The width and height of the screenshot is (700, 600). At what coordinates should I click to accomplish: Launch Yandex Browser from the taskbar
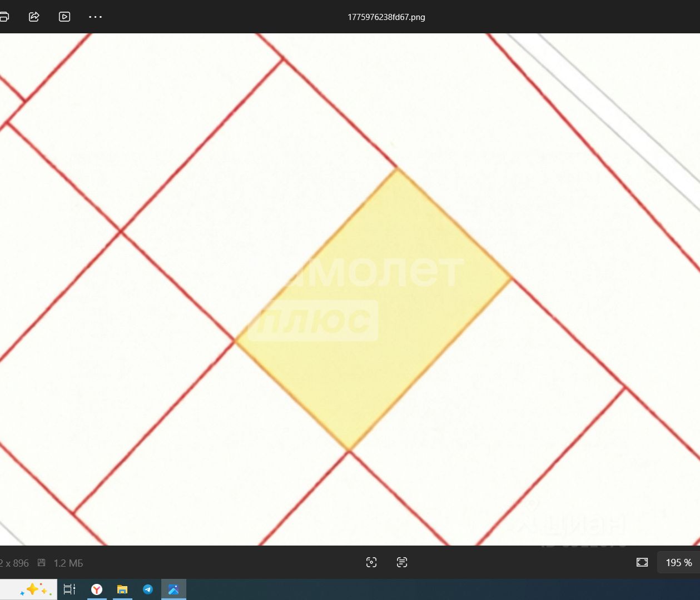[x=97, y=589]
